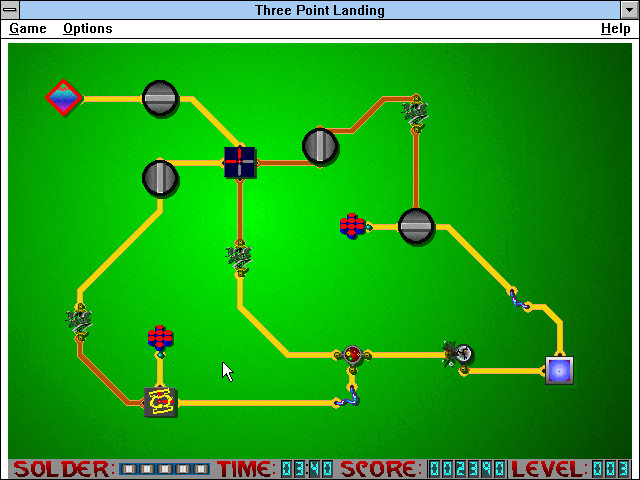Minimize the Three Point Landing window
Image resolution: width=640 pixels, height=480 pixels.
(629, 10)
